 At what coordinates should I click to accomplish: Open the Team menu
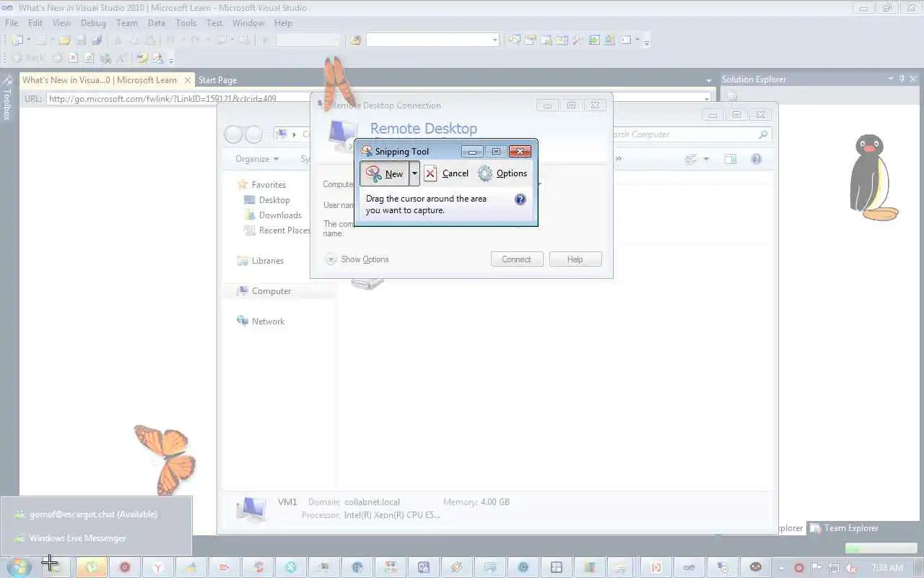pos(127,23)
